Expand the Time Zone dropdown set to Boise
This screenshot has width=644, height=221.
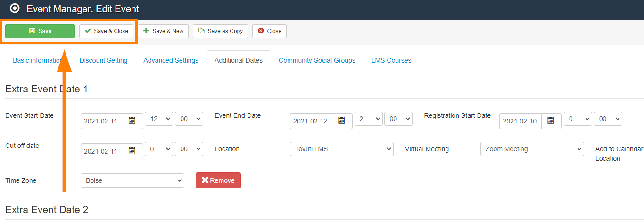(x=132, y=180)
